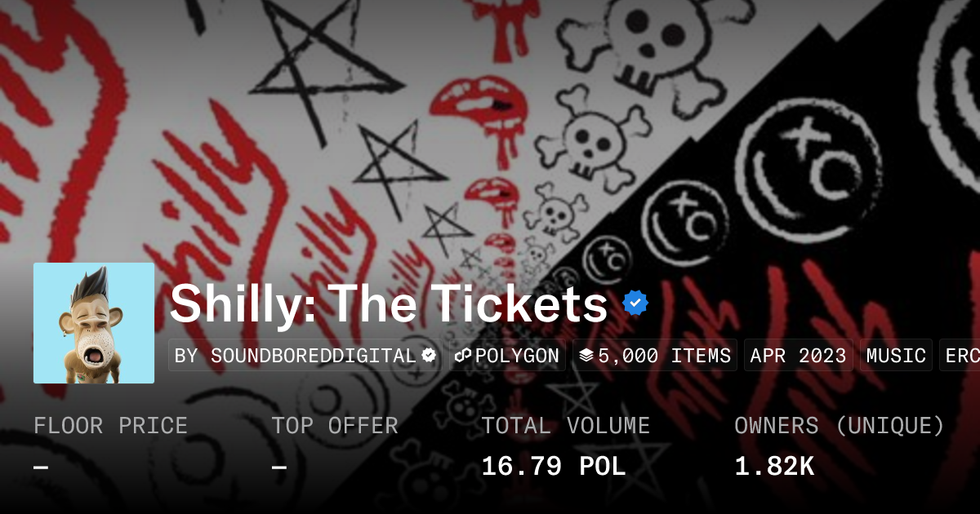The image size is (980, 514).
Task: Click the top offer dash value
Action: point(279,467)
